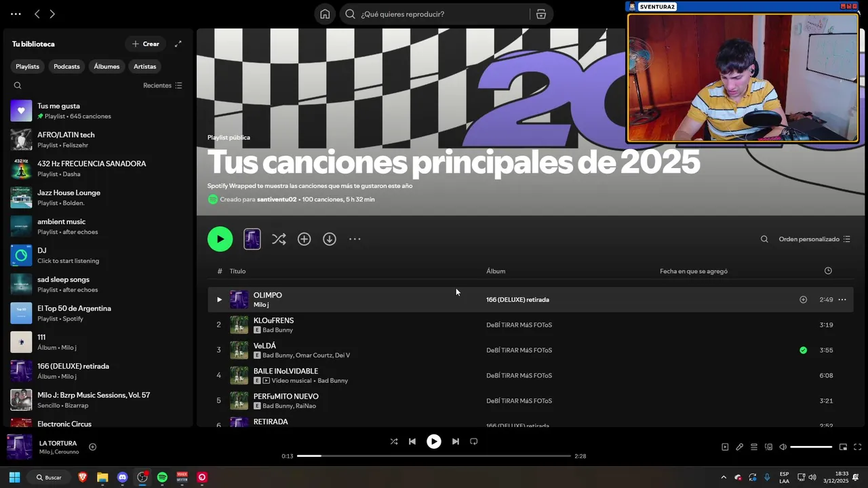Click the Home icon button

coord(325,14)
